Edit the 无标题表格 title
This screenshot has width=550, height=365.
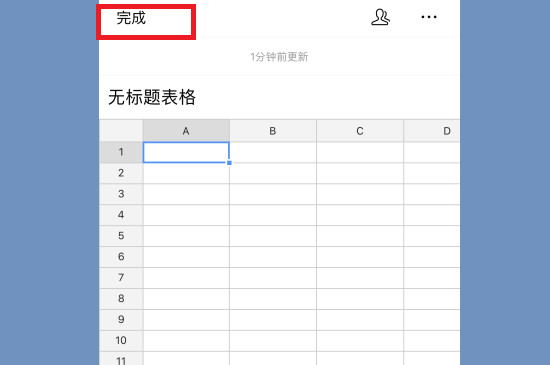coord(152,97)
